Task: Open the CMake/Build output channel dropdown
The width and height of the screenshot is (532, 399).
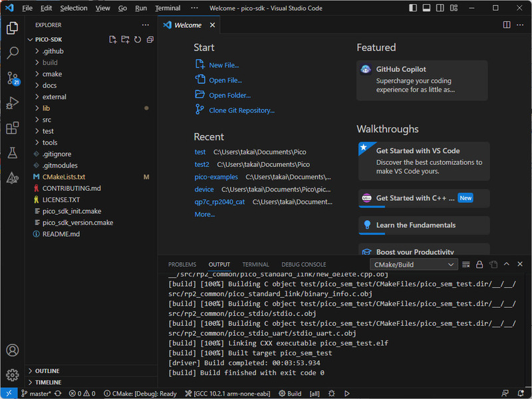Action: tap(413, 265)
